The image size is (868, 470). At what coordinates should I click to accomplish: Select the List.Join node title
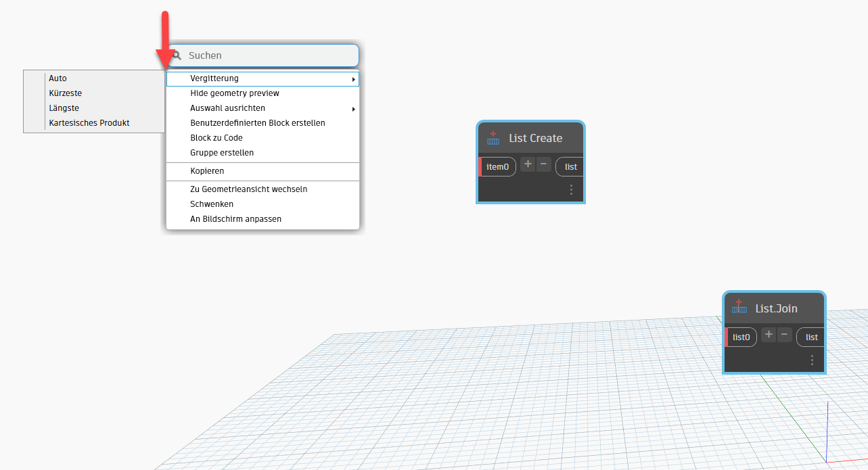coord(777,308)
